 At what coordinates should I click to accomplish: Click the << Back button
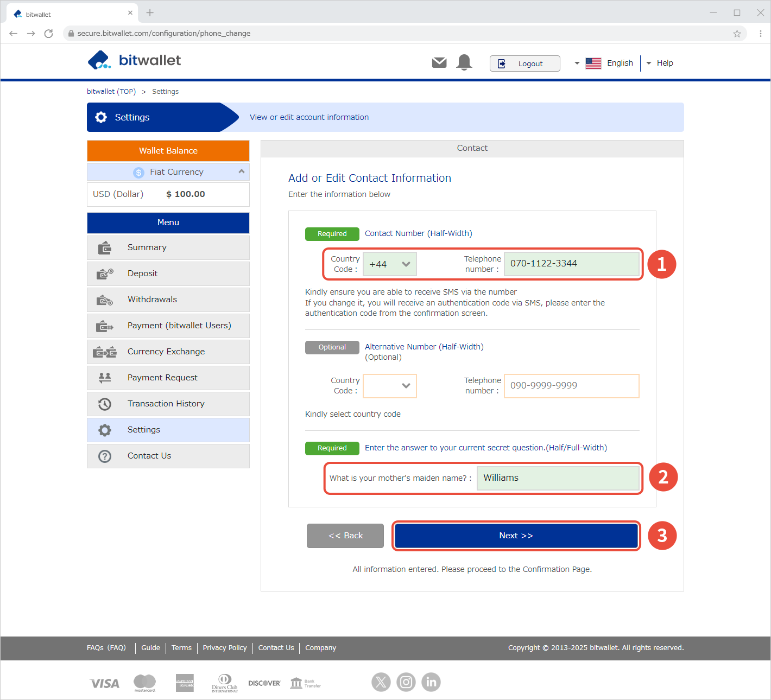click(345, 536)
